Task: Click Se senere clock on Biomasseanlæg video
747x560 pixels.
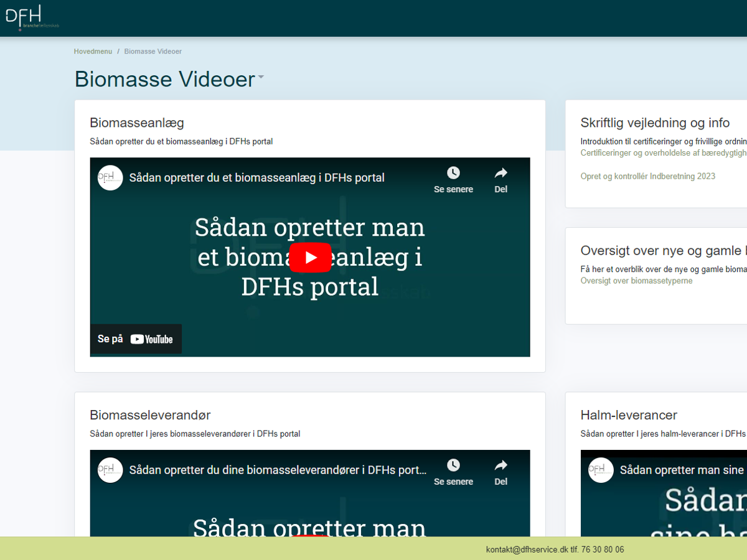Action: (453, 179)
